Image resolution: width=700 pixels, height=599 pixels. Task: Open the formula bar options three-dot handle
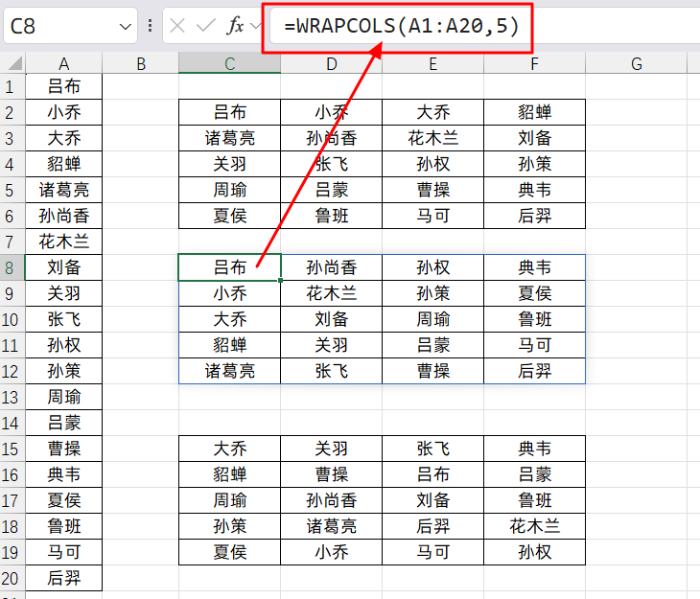click(150, 26)
